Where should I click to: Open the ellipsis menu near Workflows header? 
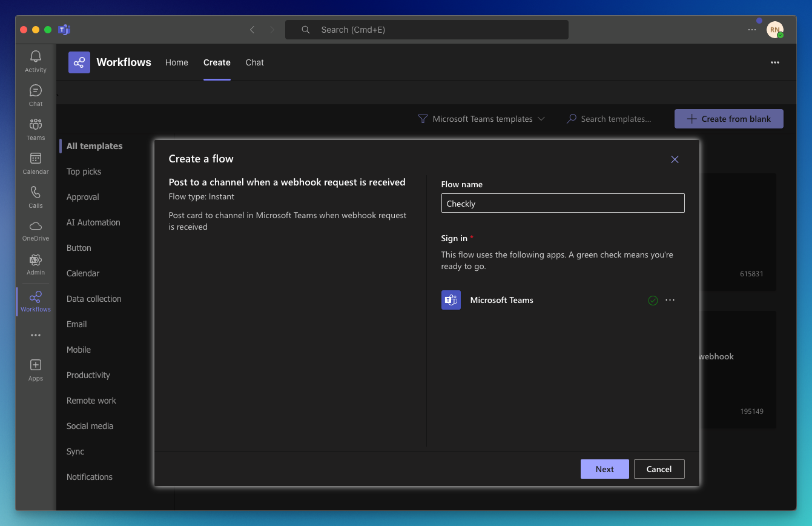tap(774, 62)
